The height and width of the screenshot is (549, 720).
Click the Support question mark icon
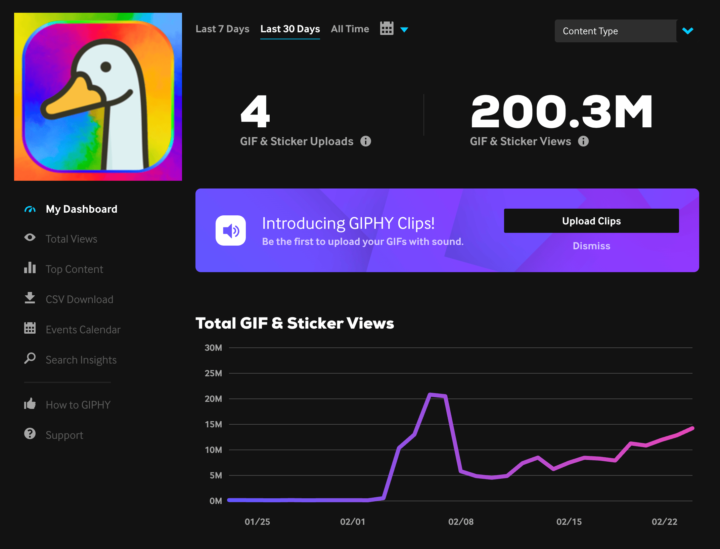tap(29, 435)
